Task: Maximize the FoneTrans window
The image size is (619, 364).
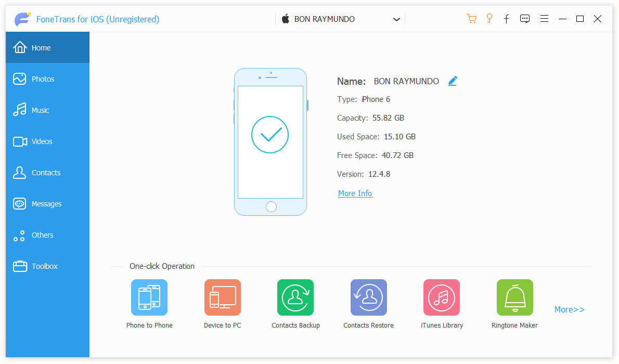Action: (580, 19)
